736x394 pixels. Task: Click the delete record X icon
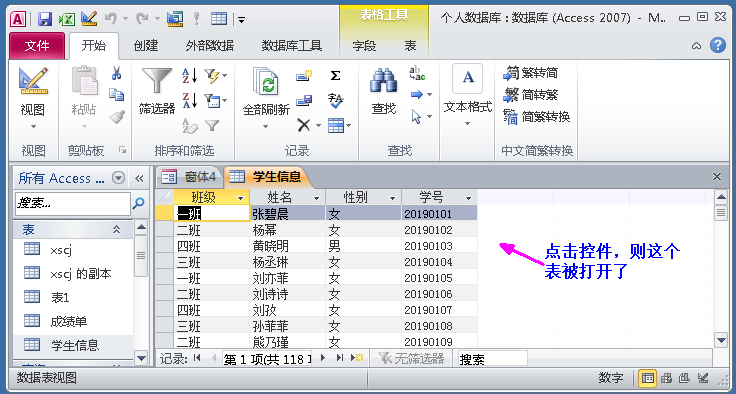(304, 125)
